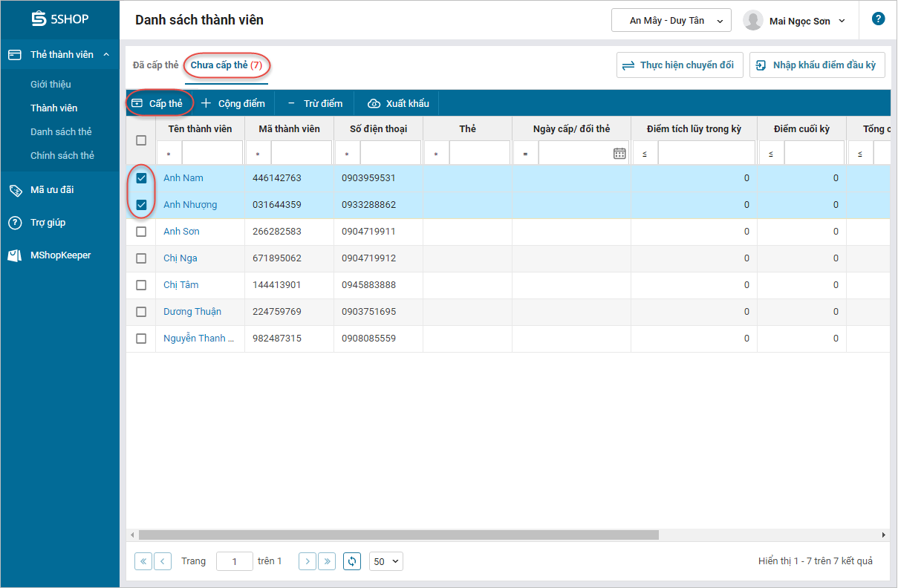Switch to the Đã cấp thẻ tab
898x588 pixels.
tap(155, 65)
